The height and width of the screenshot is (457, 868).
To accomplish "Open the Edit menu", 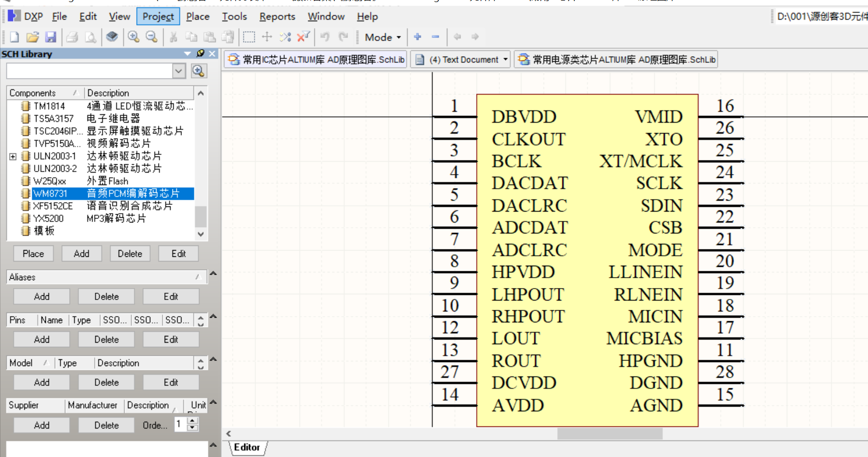I will pos(88,17).
